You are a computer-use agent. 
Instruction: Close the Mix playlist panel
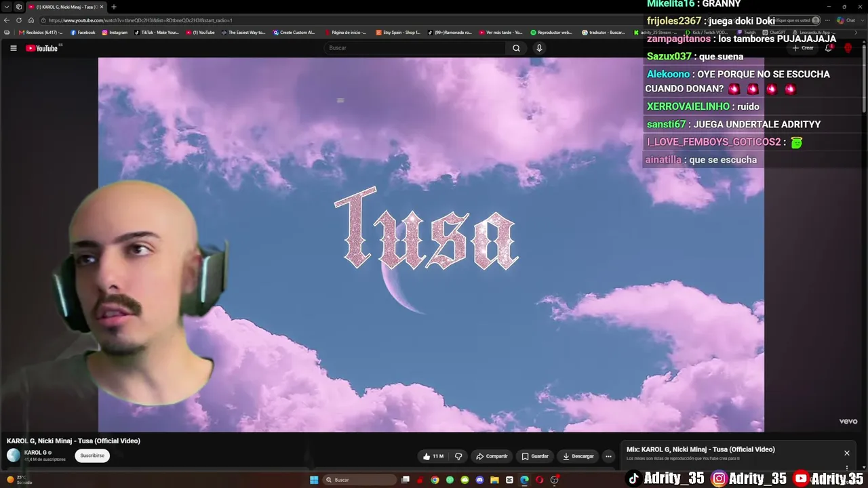846,453
